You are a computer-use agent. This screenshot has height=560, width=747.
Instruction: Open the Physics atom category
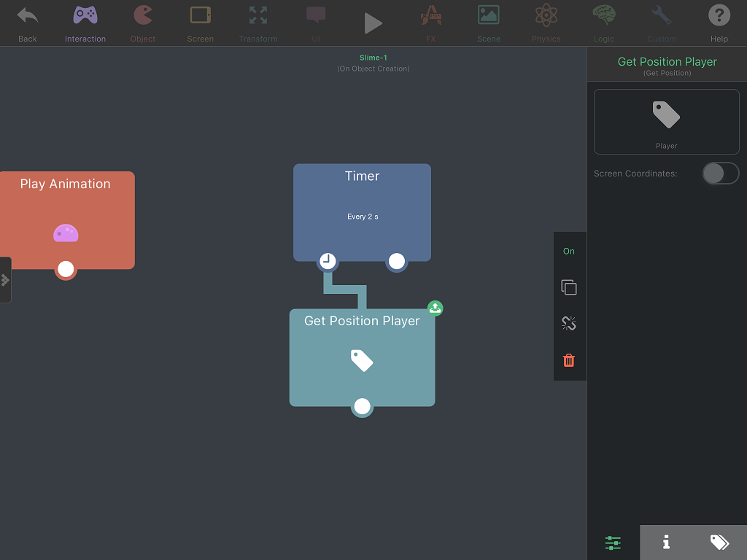546,23
